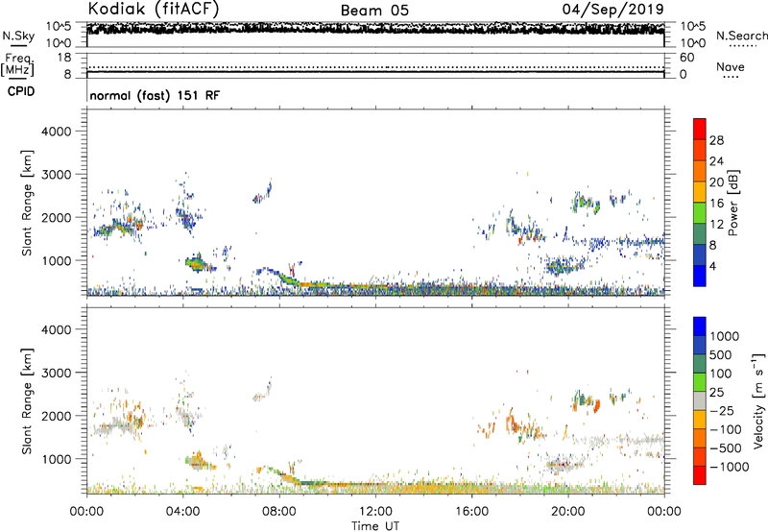This screenshot has height=532, width=768.
Task: Click the '20:00' time tick label
Action: click(567, 512)
